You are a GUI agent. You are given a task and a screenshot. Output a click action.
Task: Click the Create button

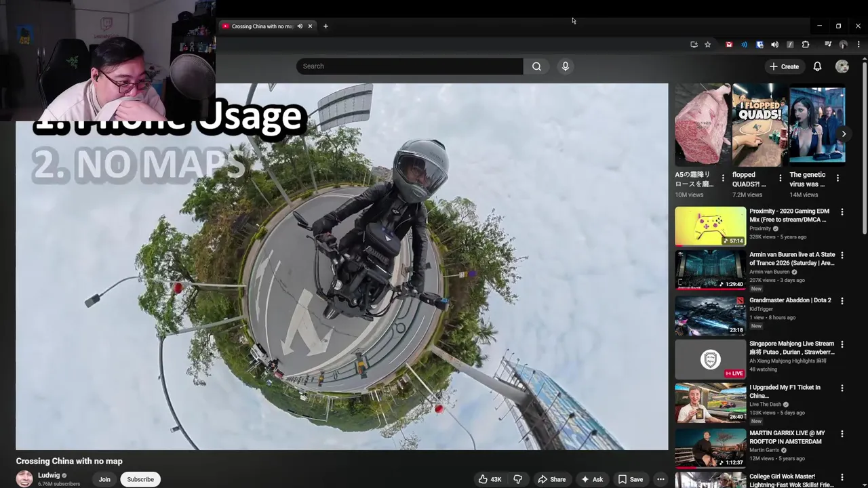point(784,66)
